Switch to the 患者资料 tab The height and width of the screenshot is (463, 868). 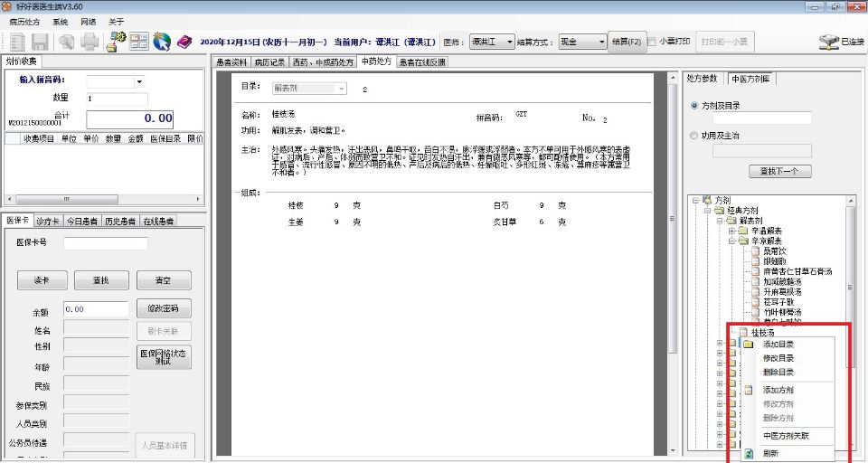pos(232,62)
